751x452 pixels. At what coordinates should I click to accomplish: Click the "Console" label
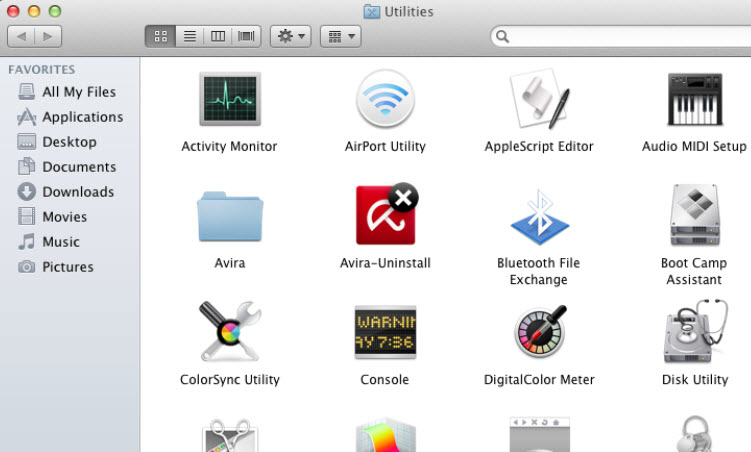pos(385,380)
